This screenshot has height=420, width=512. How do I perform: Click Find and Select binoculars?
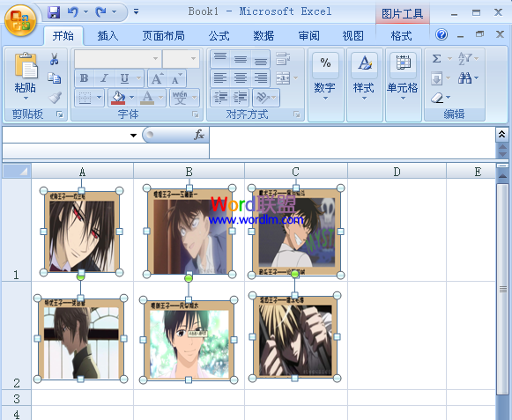tap(465, 78)
